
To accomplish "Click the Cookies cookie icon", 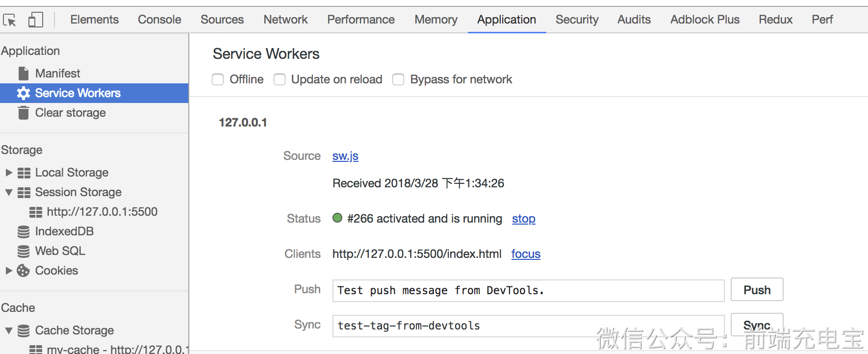I will 24,271.
